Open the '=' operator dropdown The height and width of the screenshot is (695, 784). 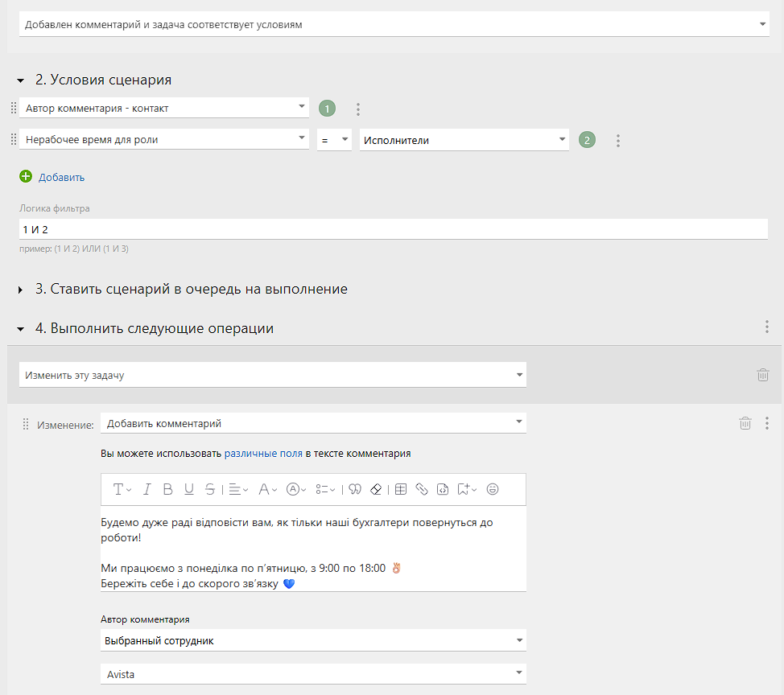pos(334,140)
